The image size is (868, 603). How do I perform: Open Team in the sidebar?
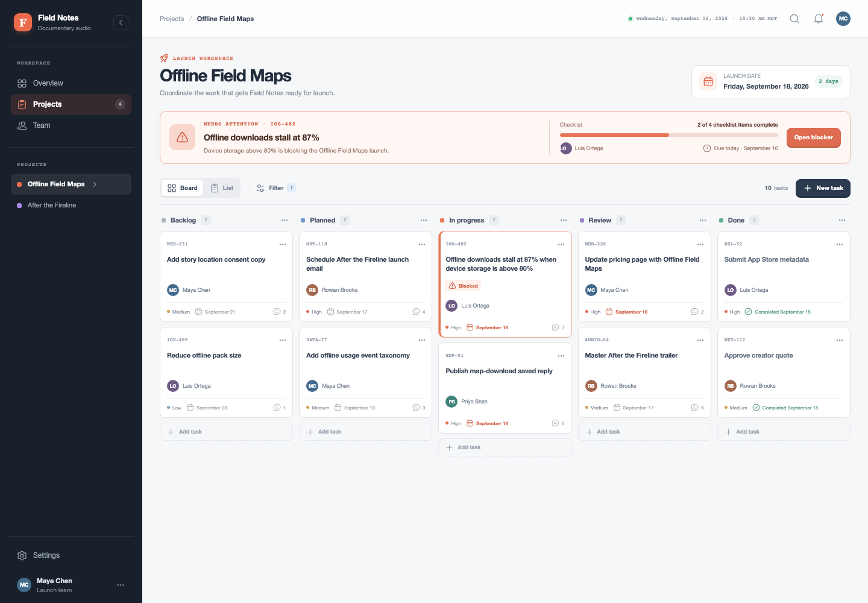tap(71, 125)
